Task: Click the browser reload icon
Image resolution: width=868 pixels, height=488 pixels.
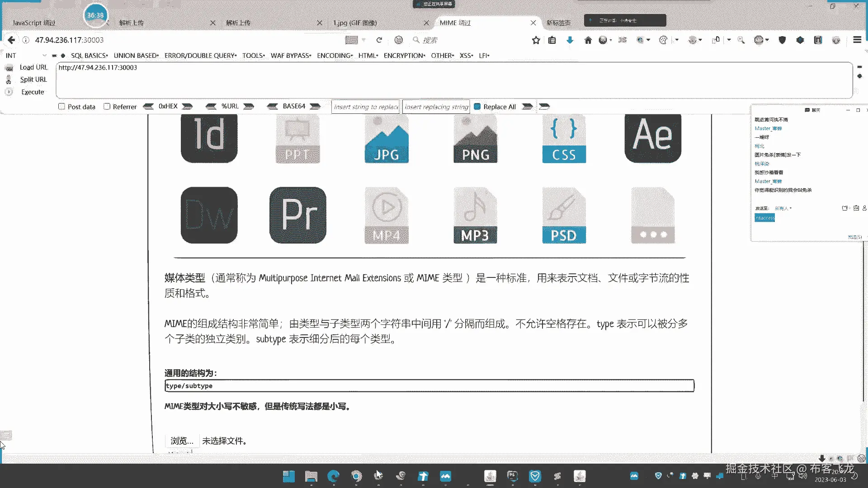Action: pos(379,40)
